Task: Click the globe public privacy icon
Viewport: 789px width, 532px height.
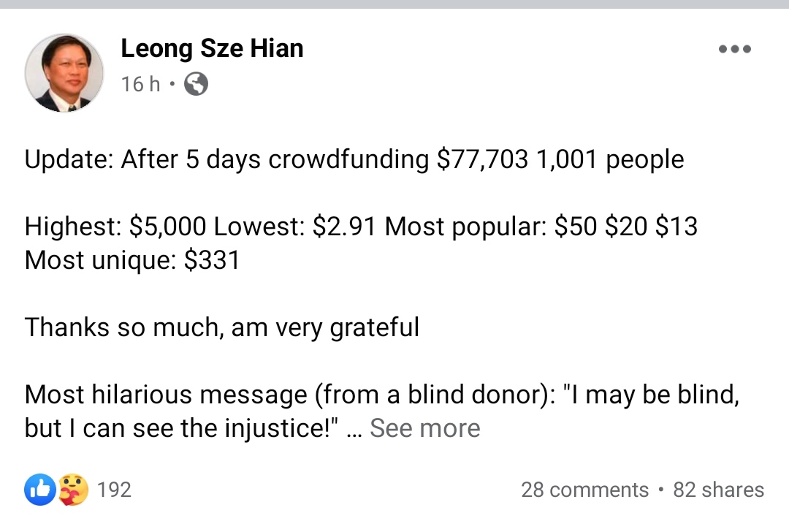Action: 196,83
